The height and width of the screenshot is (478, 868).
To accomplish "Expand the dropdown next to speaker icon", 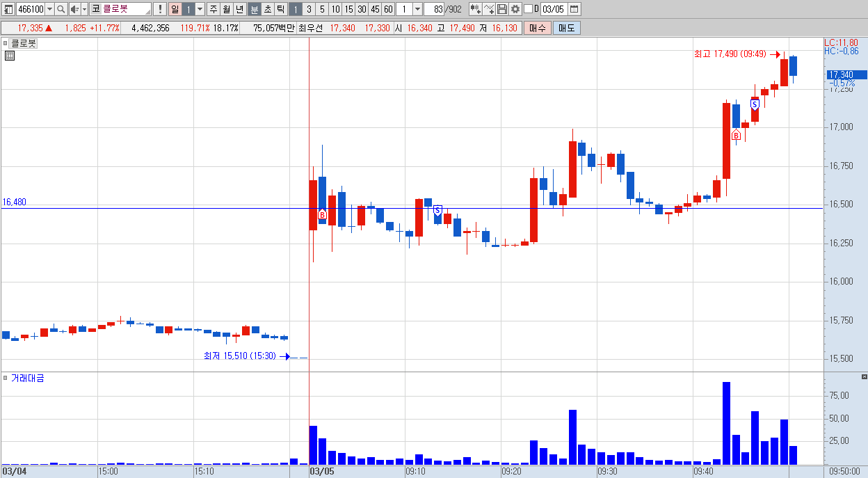I will pyautogui.click(x=85, y=9).
